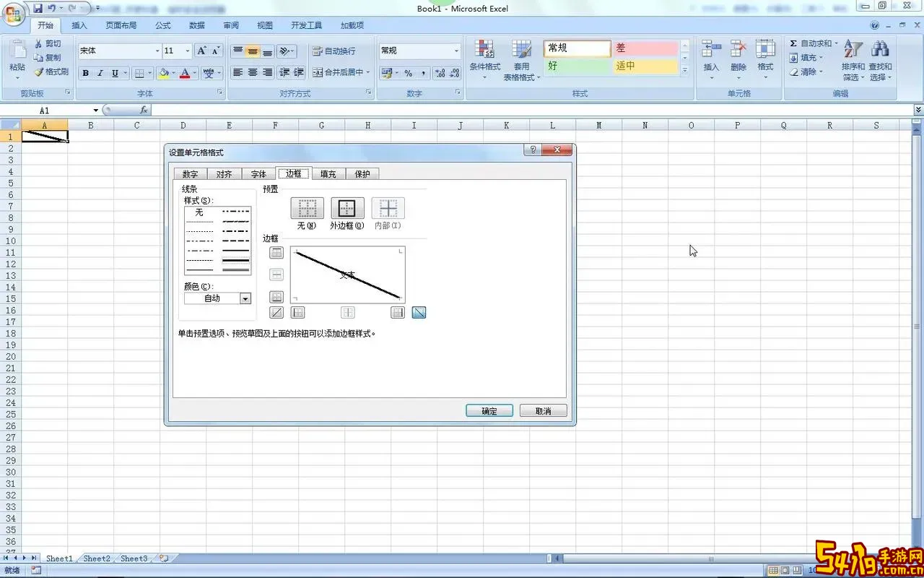Click the 合并后居中 merge and center button

tap(341, 72)
